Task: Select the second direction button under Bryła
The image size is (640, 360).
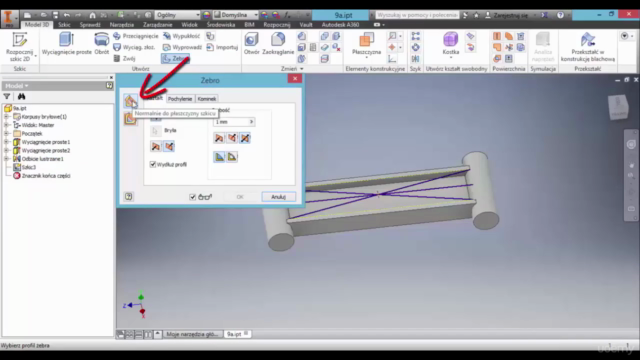Action: [169, 146]
